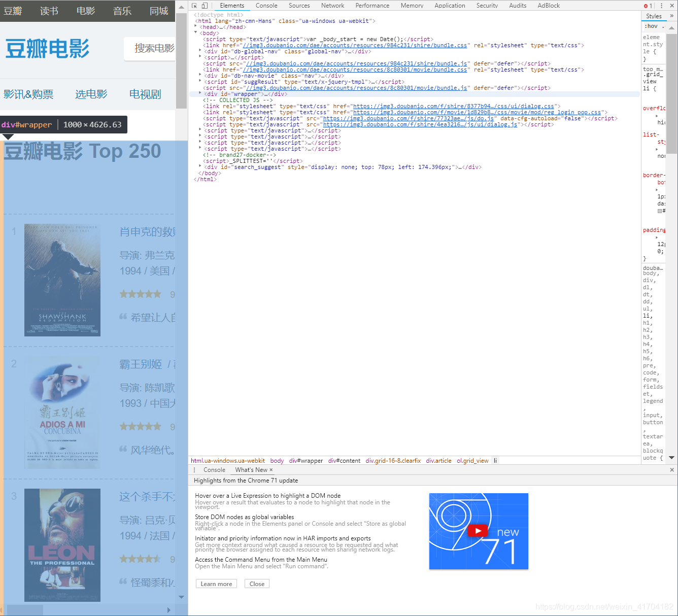Click the red error count indicator

(x=648, y=6)
